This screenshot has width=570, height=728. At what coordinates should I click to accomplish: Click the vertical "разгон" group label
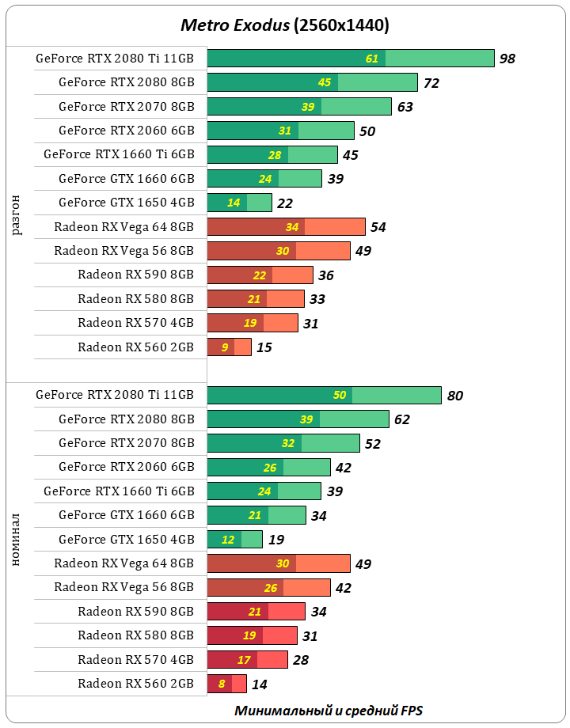coord(17,215)
